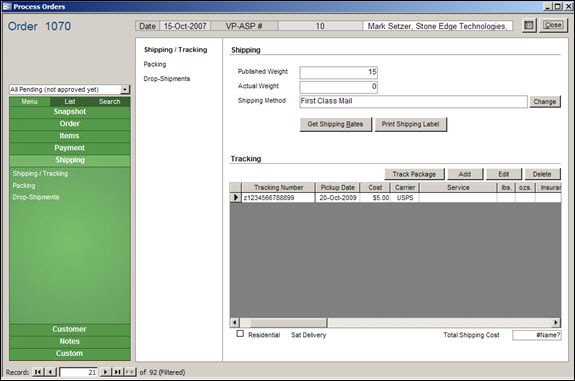The image size is (575, 381).
Task: Click the $5.00 cost cell
Action: point(375,198)
